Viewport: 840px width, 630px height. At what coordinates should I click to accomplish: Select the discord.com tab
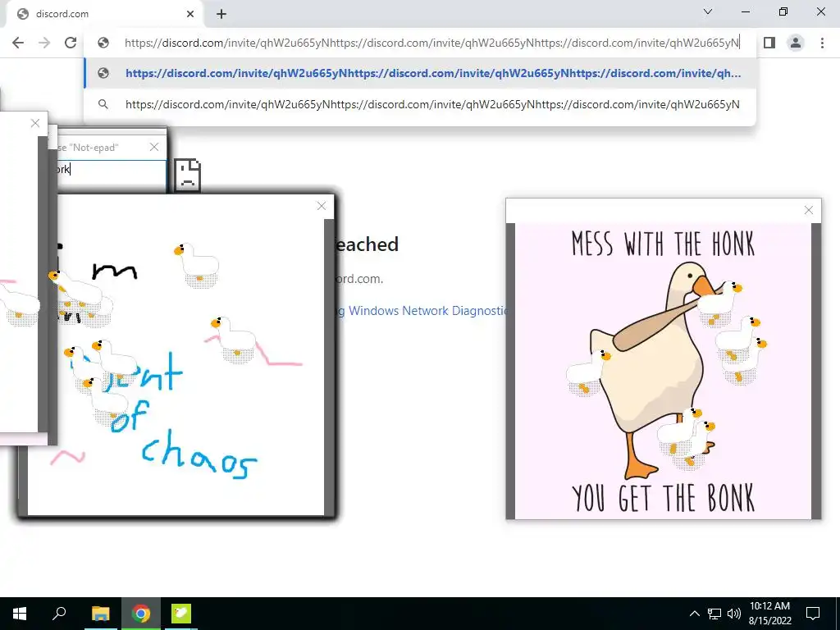104,15
